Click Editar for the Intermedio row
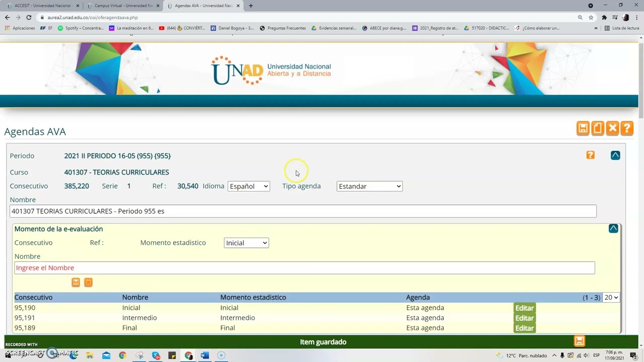644x362 pixels. (x=524, y=318)
